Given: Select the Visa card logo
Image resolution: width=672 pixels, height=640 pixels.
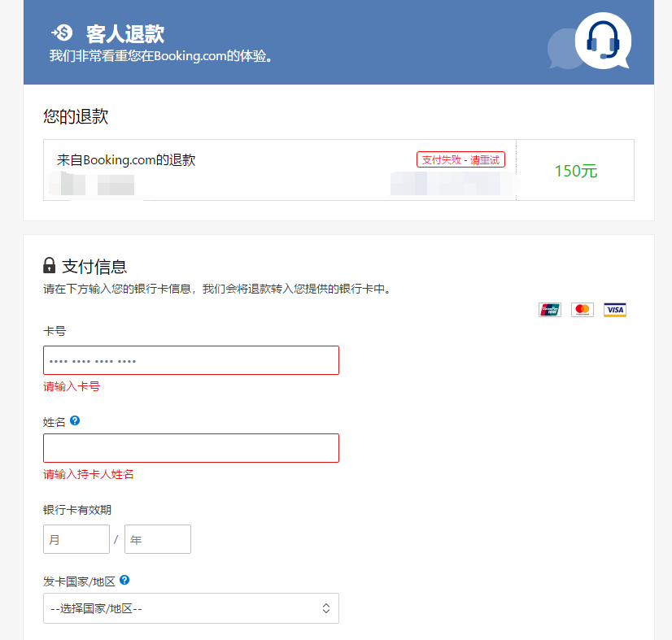Looking at the screenshot, I should pyautogui.click(x=615, y=310).
